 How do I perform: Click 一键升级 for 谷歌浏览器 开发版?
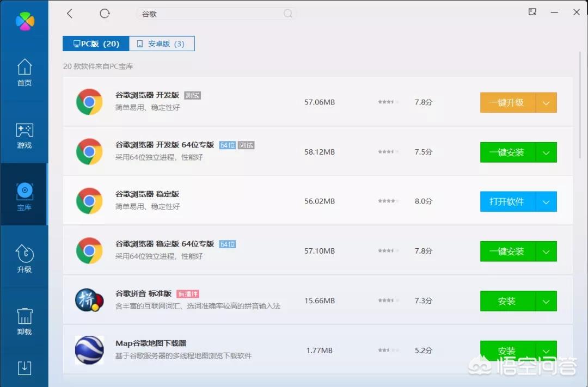[x=507, y=102]
